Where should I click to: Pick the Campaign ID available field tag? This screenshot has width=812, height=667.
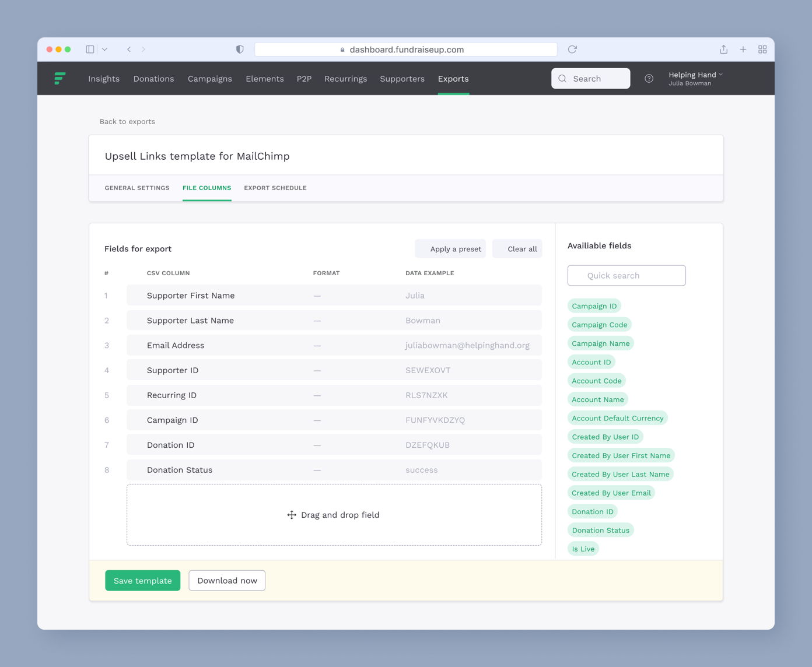click(594, 306)
